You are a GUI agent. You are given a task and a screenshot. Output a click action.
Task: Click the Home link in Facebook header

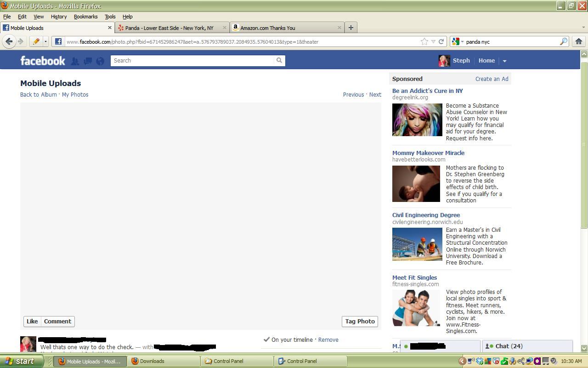tap(486, 61)
